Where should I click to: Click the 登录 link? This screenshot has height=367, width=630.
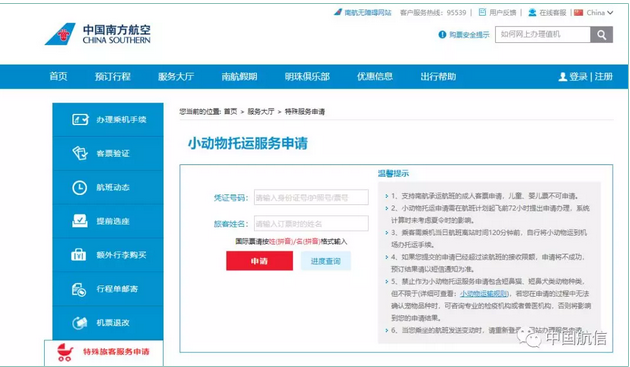coord(578,76)
